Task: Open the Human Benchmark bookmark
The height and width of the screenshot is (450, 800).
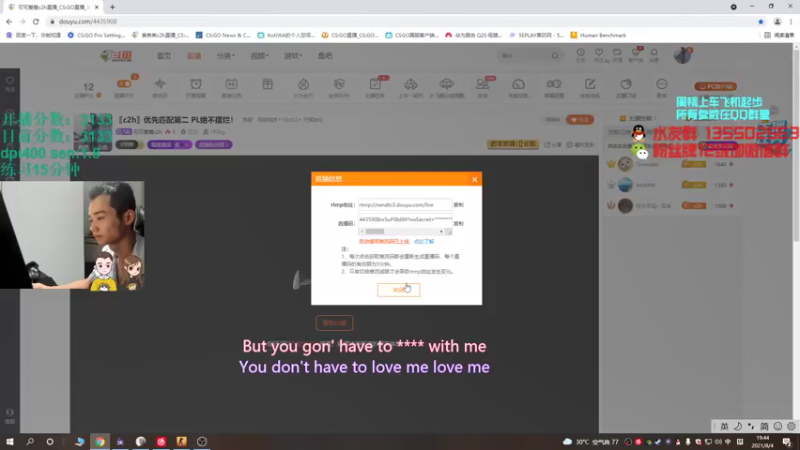Action: click(598, 35)
